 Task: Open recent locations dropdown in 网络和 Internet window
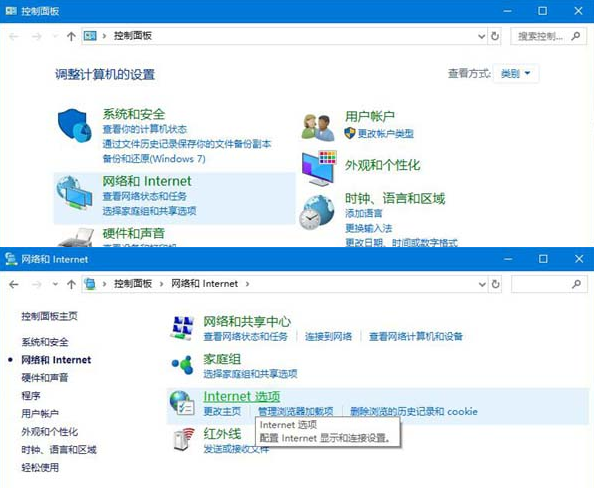[x=55, y=284]
